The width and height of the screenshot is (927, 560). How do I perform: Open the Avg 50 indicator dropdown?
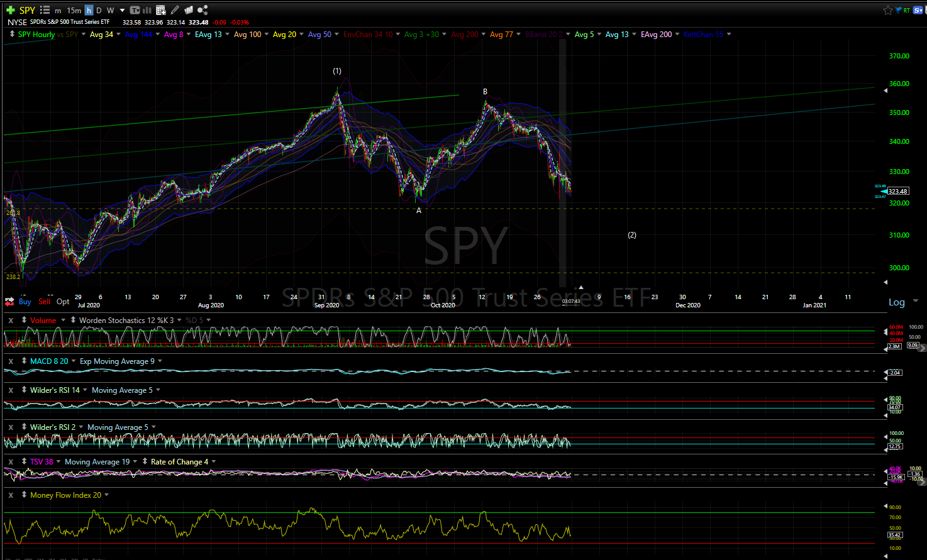coord(336,35)
